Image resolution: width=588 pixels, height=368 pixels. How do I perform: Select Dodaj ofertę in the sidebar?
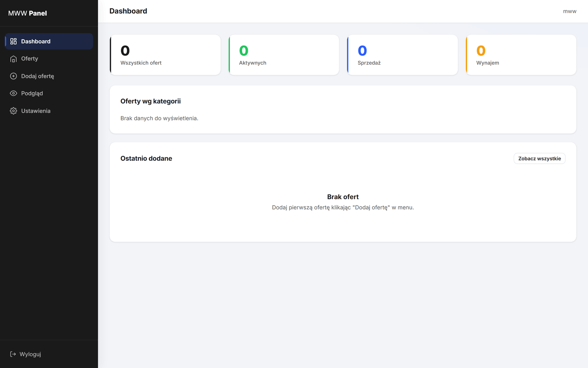click(x=49, y=76)
